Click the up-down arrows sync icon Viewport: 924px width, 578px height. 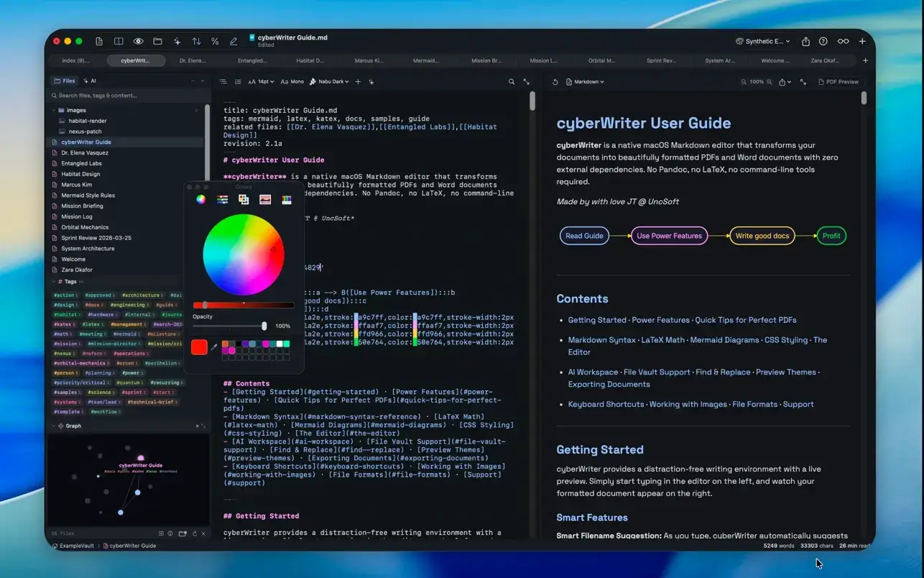click(196, 42)
